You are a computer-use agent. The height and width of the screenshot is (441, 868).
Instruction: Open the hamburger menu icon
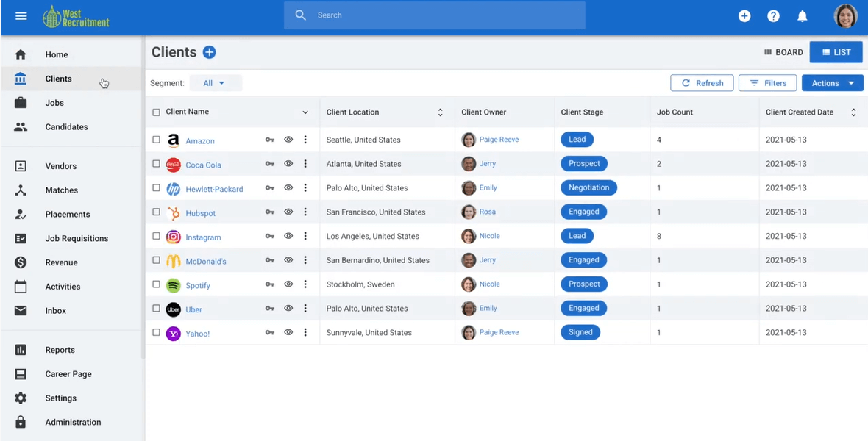(21, 16)
